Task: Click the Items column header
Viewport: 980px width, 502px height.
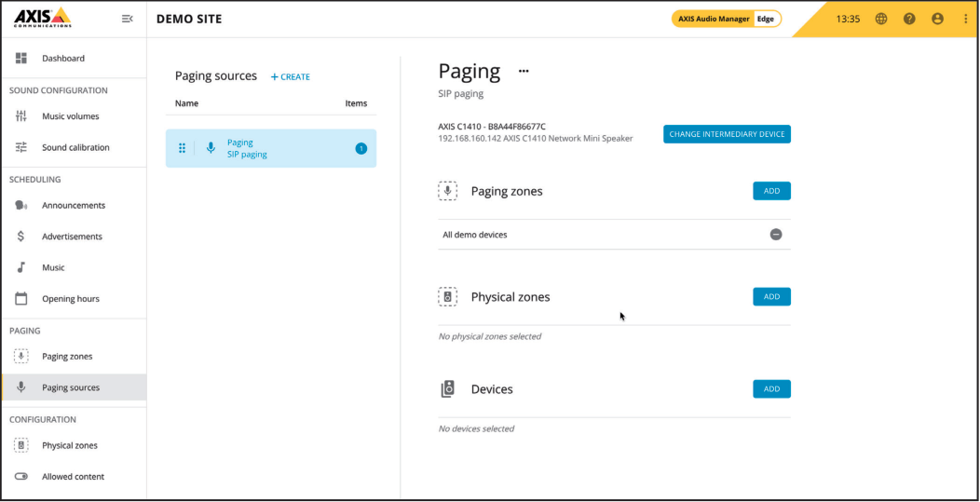Action: (x=356, y=103)
